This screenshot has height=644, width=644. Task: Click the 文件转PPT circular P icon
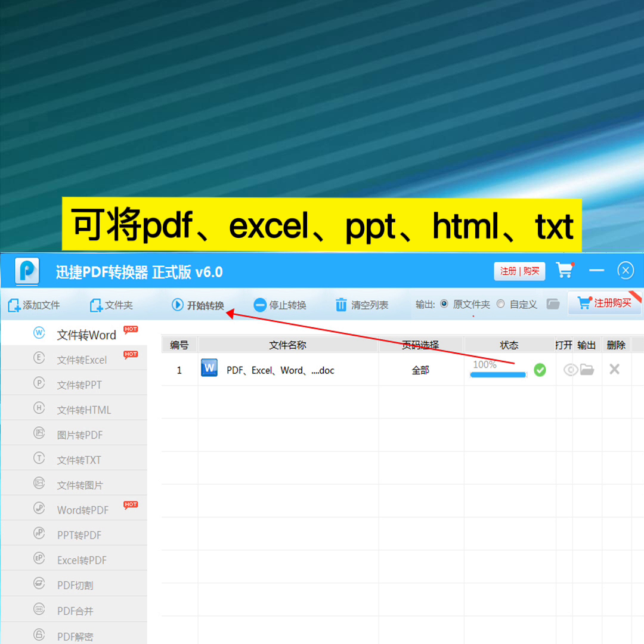(39, 383)
